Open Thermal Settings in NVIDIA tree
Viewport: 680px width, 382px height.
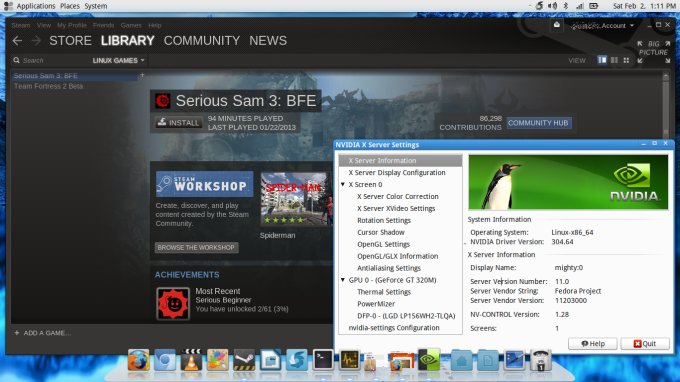coord(384,292)
